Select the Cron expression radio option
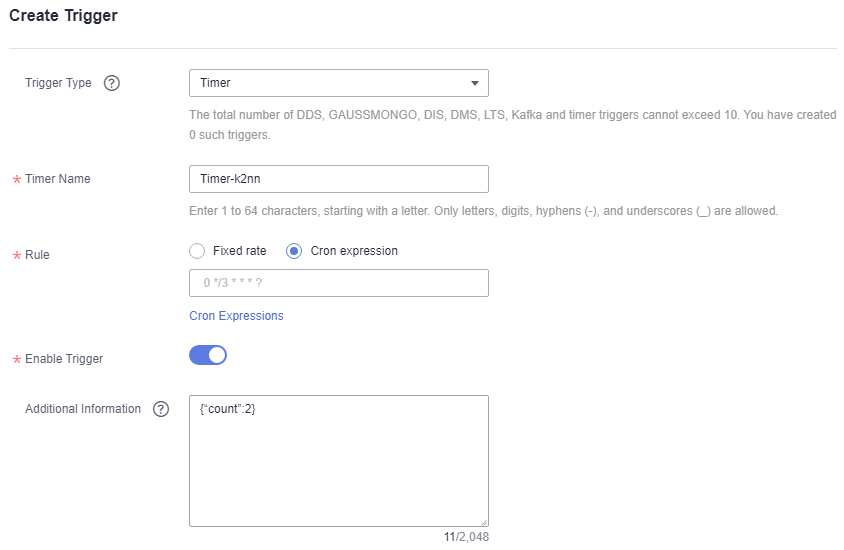844x550 pixels. 294,251
